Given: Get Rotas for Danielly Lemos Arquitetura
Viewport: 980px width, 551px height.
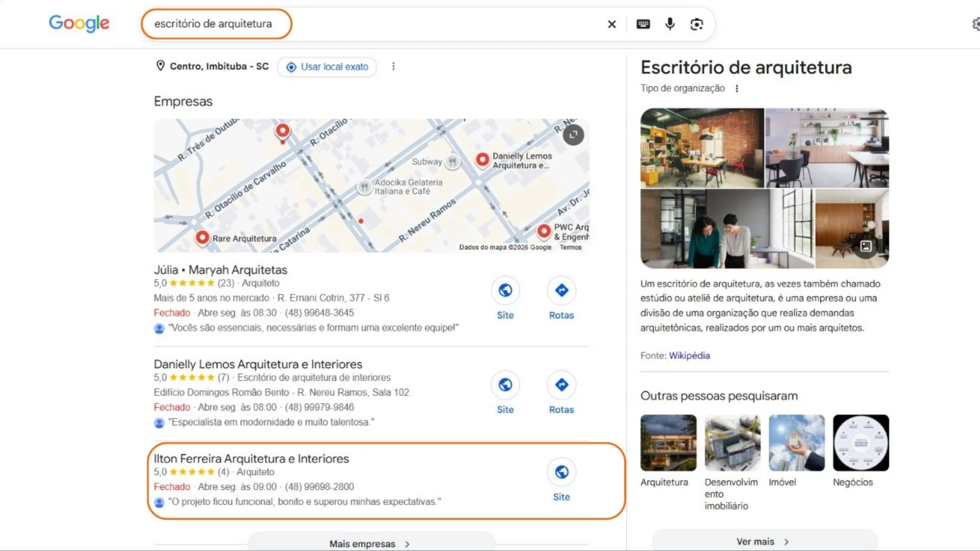Looking at the screenshot, I should point(561,393).
